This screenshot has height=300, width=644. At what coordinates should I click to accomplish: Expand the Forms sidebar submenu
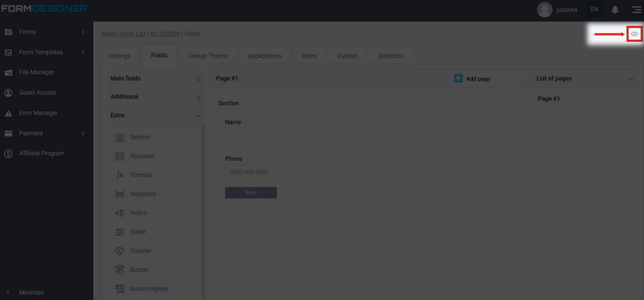pos(83,32)
